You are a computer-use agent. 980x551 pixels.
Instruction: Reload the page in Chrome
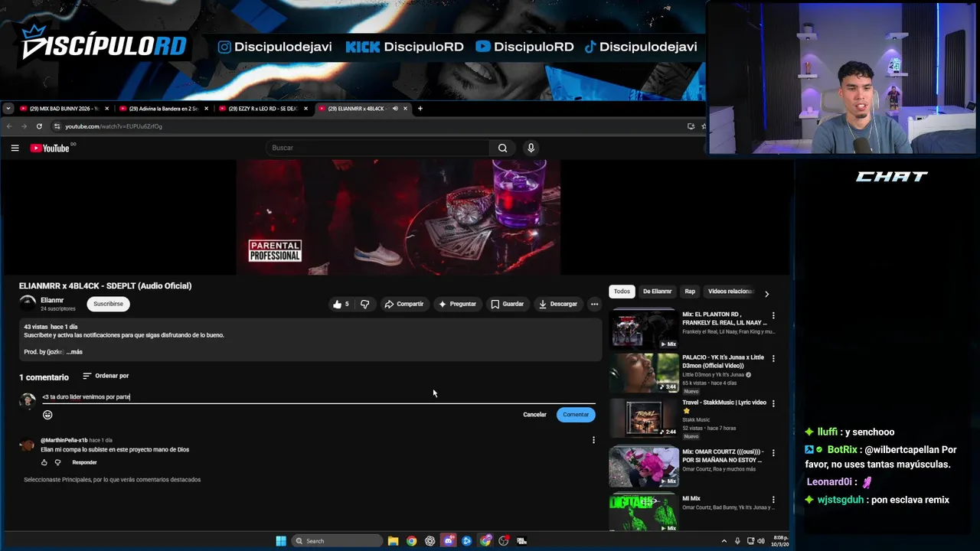[x=39, y=126]
